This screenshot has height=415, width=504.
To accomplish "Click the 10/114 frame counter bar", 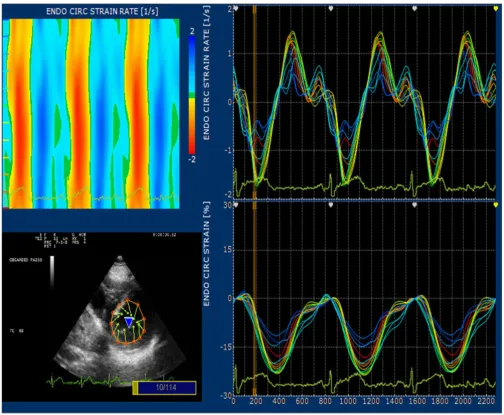I will coord(166,388).
